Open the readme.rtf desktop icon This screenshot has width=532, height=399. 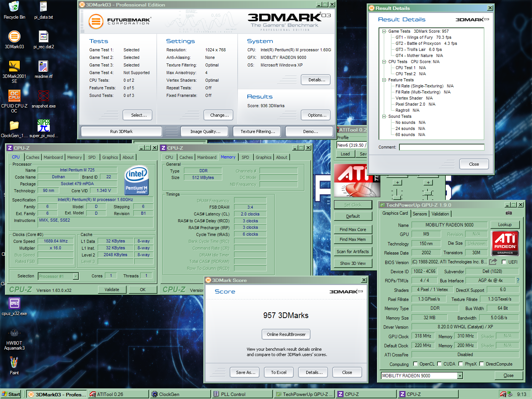point(43,66)
